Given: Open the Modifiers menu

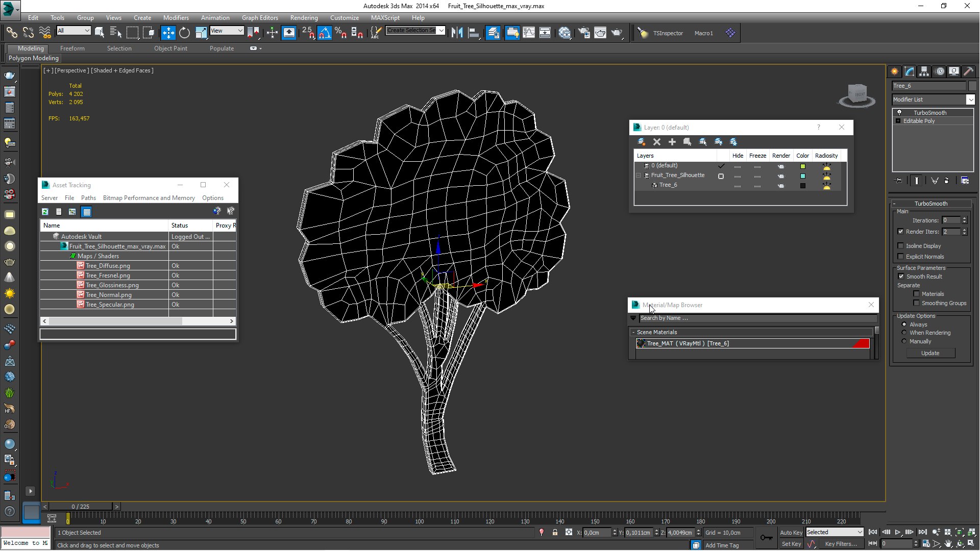Looking at the screenshot, I should point(176,17).
